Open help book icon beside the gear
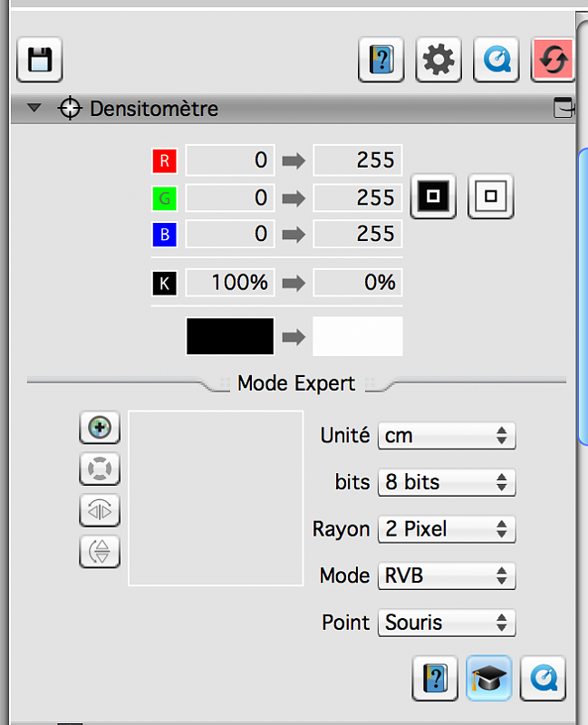 [381, 61]
